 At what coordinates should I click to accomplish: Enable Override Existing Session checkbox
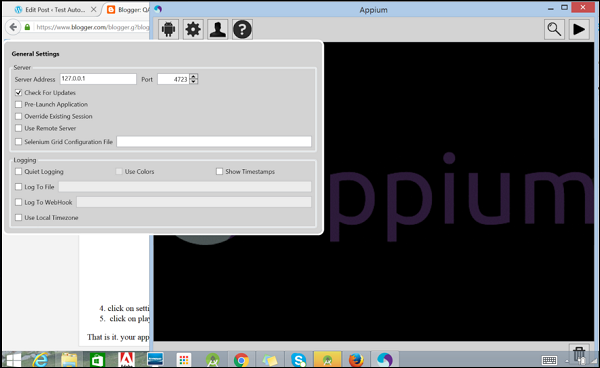coord(18,116)
